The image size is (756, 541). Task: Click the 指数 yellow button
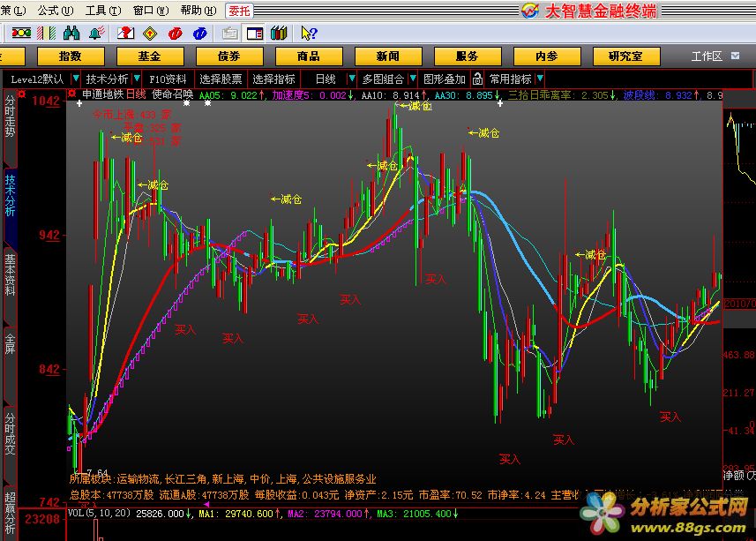71,56
